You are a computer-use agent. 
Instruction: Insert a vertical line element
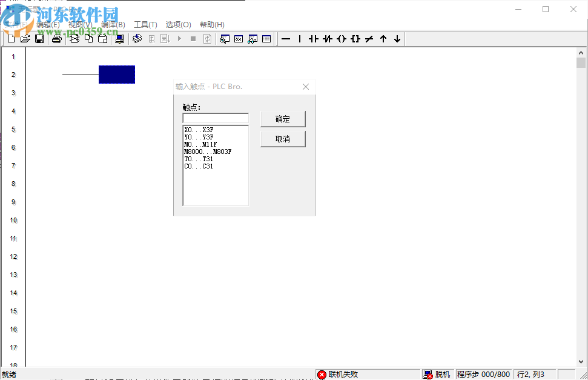(x=300, y=39)
